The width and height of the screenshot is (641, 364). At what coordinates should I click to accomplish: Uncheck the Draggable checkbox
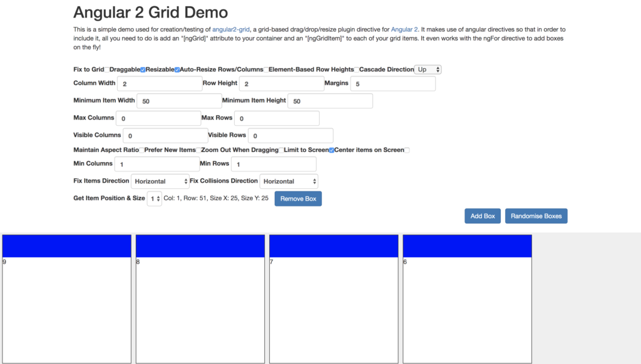pos(143,69)
